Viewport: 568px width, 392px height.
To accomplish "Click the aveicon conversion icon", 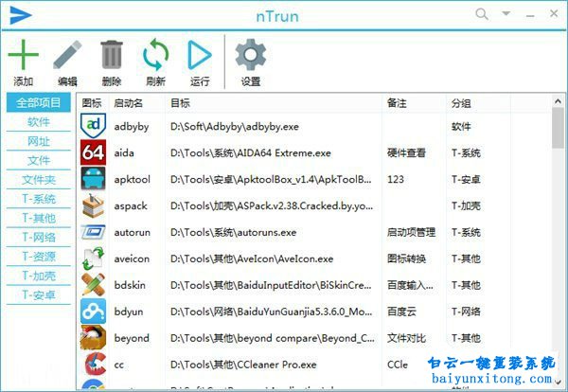I will point(93,258).
